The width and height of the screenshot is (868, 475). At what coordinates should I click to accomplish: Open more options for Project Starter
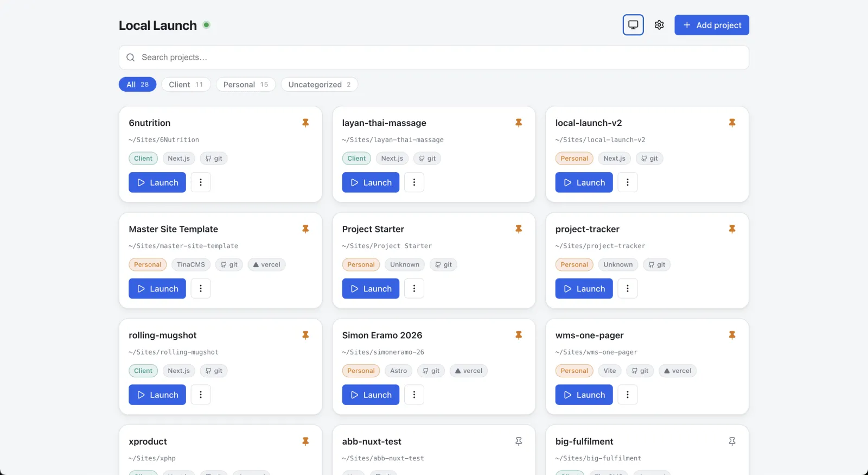point(414,289)
